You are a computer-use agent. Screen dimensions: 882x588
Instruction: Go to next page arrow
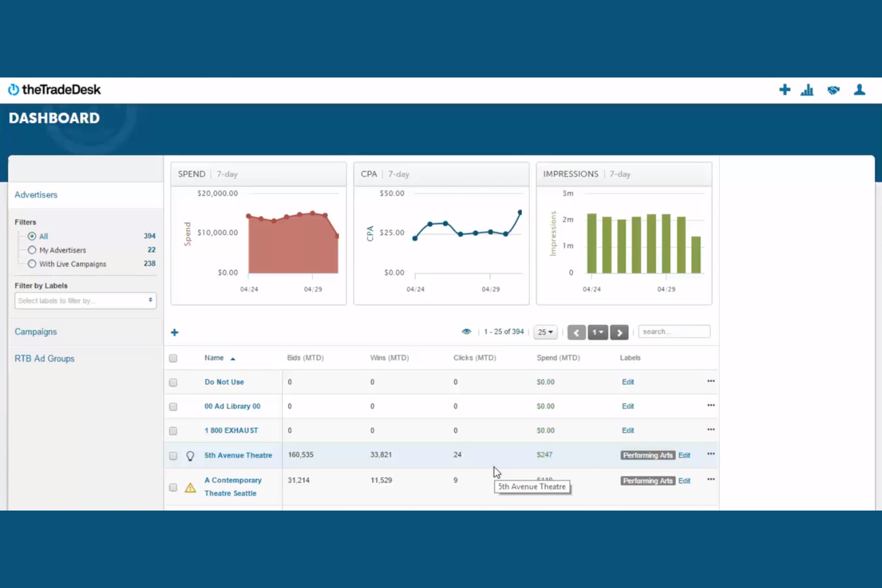pyautogui.click(x=619, y=332)
